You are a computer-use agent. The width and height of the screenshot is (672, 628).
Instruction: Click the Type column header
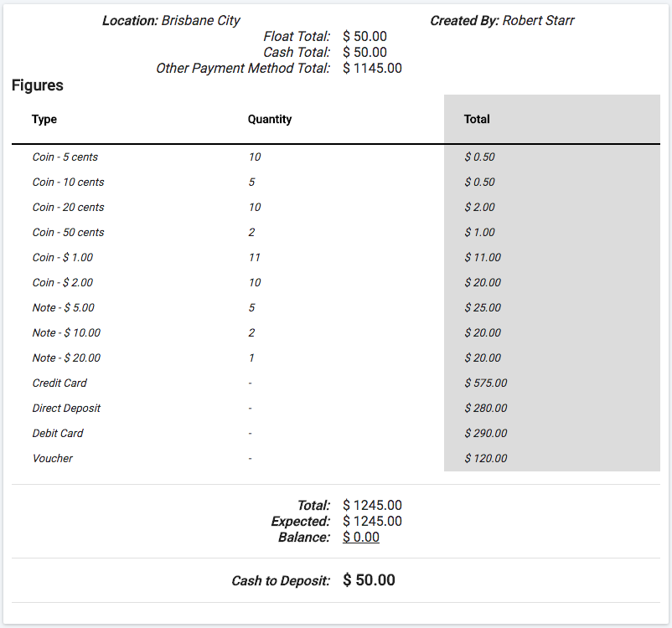pos(44,120)
